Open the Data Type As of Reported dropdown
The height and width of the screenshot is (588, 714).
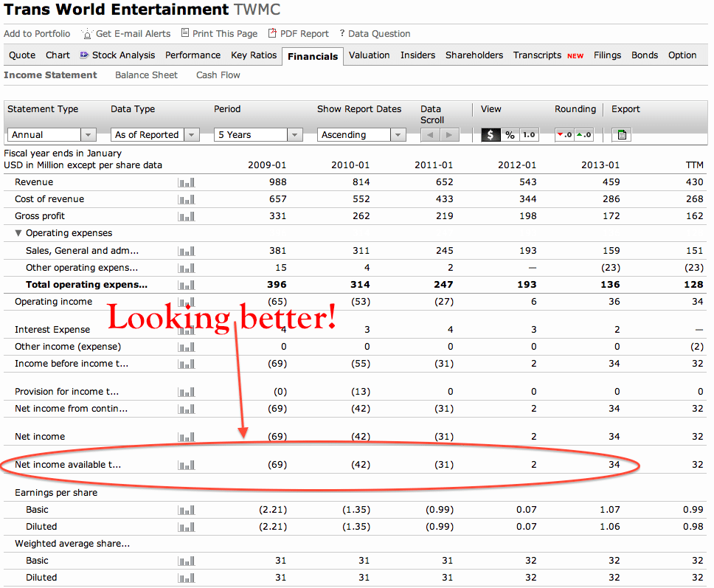(x=155, y=135)
